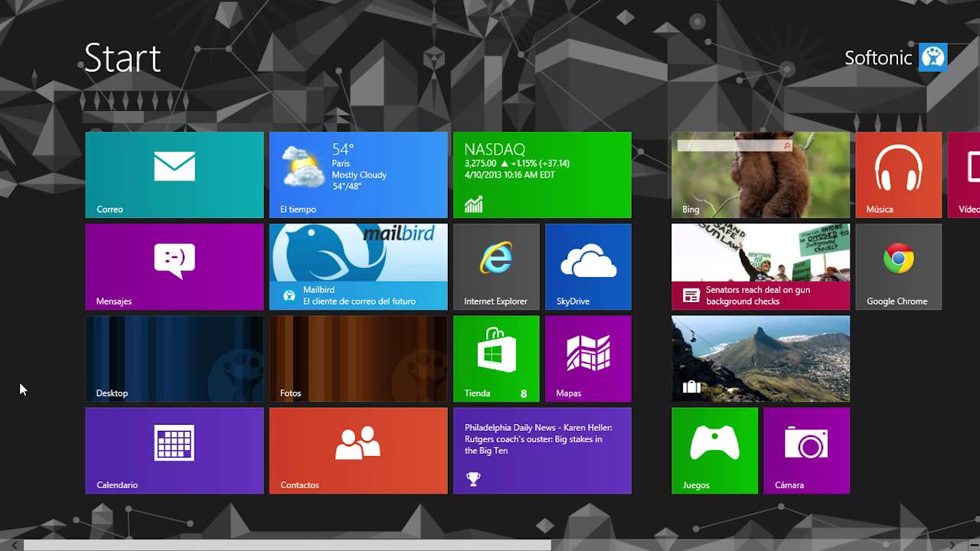The height and width of the screenshot is (551, 980).
Task: Open the Philadelphia Daily News sports tile
Action: (x=542, y=451)
